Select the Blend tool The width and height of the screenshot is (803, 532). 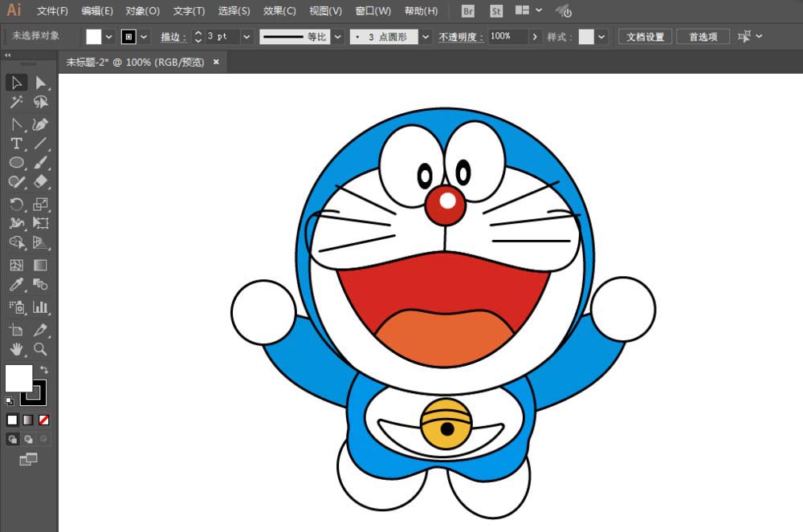tap(40, 284)
